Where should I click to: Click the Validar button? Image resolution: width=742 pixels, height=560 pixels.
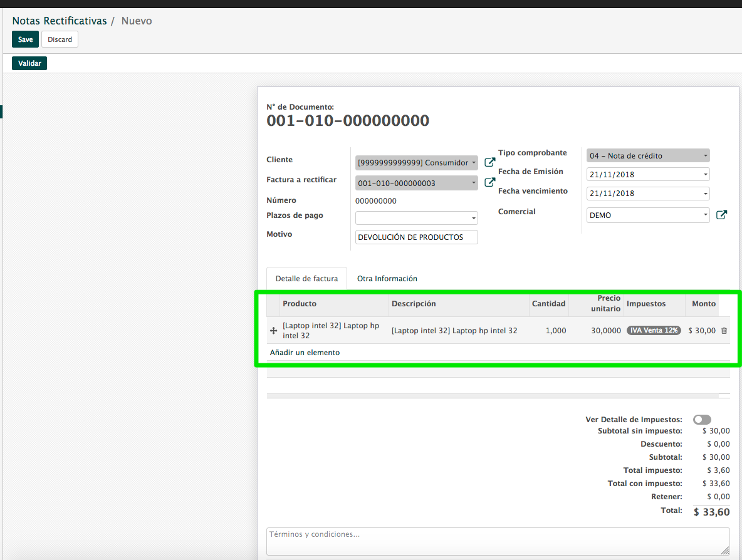[x=29, y=63]
